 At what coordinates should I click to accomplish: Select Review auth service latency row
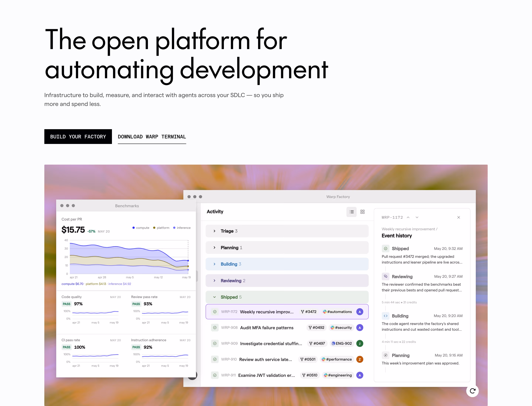[287, 359]
